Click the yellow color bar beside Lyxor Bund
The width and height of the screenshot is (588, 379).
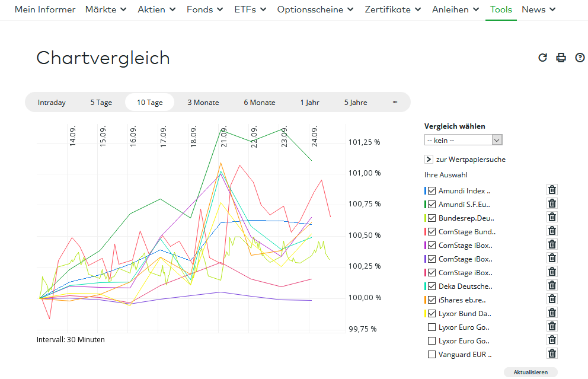(x=425, y=313)
